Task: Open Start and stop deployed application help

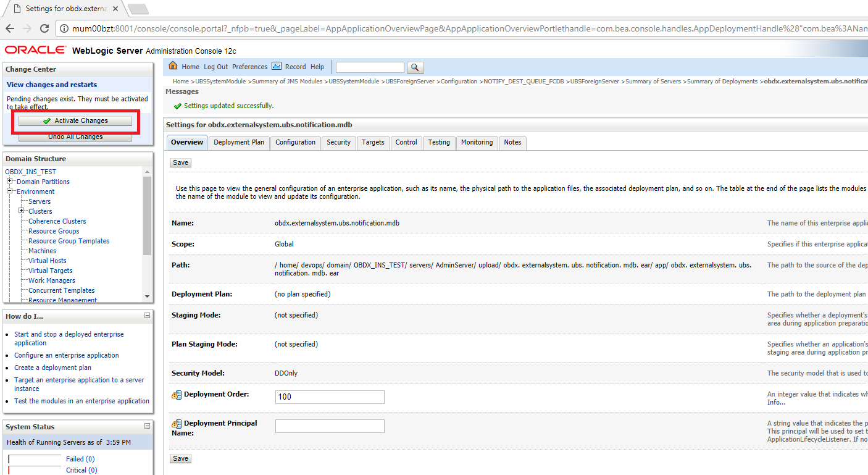Action: [x=69, y=338]
